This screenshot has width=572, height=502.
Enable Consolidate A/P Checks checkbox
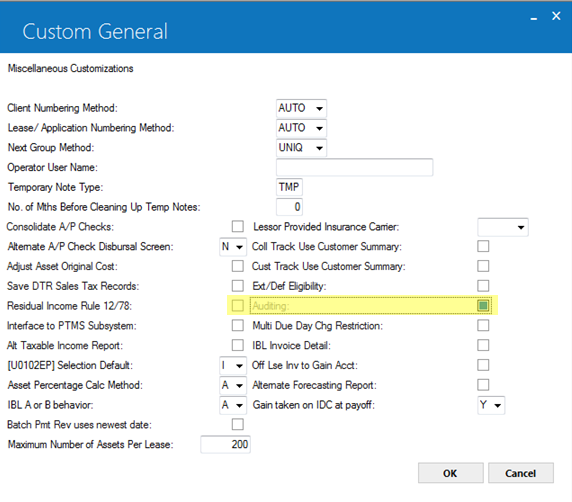pos(238,227)
